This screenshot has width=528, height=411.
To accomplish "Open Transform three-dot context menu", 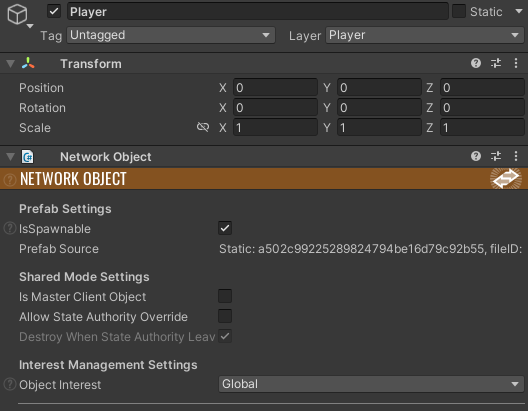I will click(516, 63).
